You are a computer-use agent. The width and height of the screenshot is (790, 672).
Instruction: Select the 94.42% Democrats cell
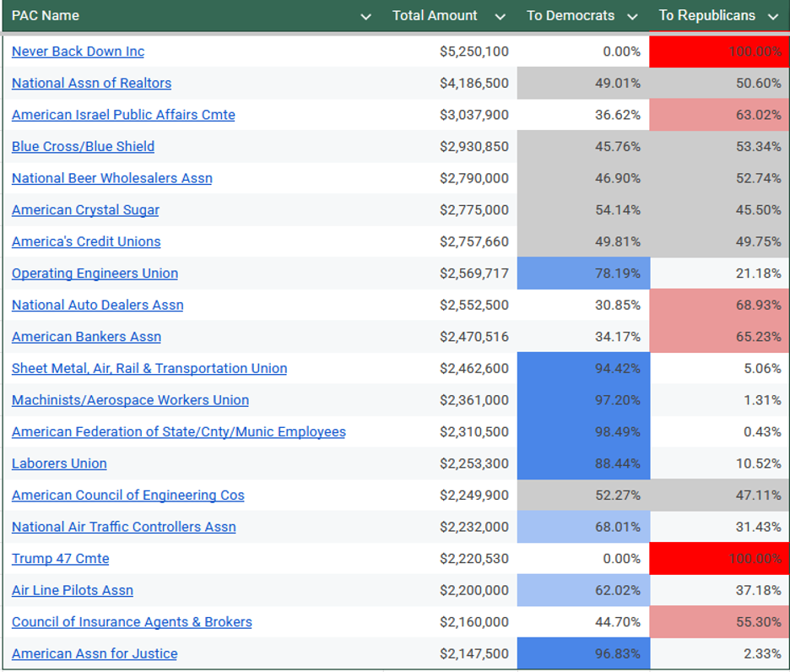coord(583,369)
